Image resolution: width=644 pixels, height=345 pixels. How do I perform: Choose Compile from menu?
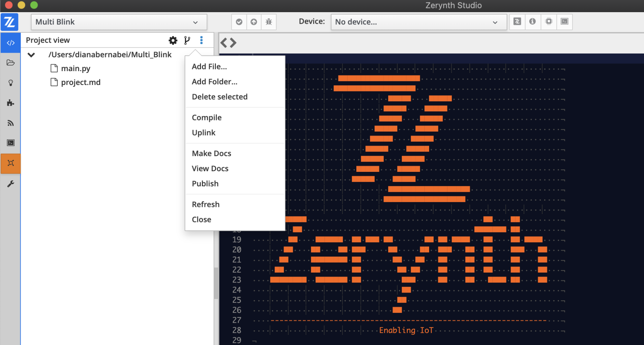click(x=207, y=117)
